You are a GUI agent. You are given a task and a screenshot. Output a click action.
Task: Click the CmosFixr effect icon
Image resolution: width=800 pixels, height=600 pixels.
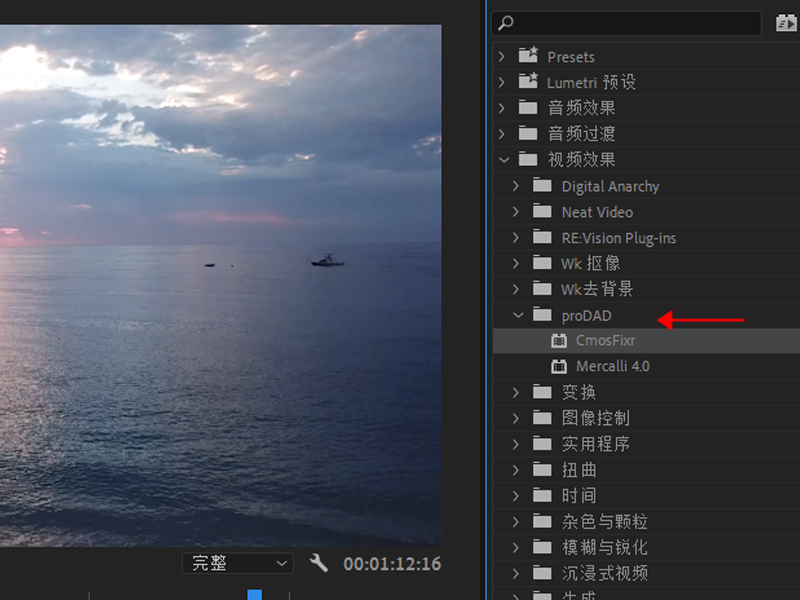[x=559, y=340]
